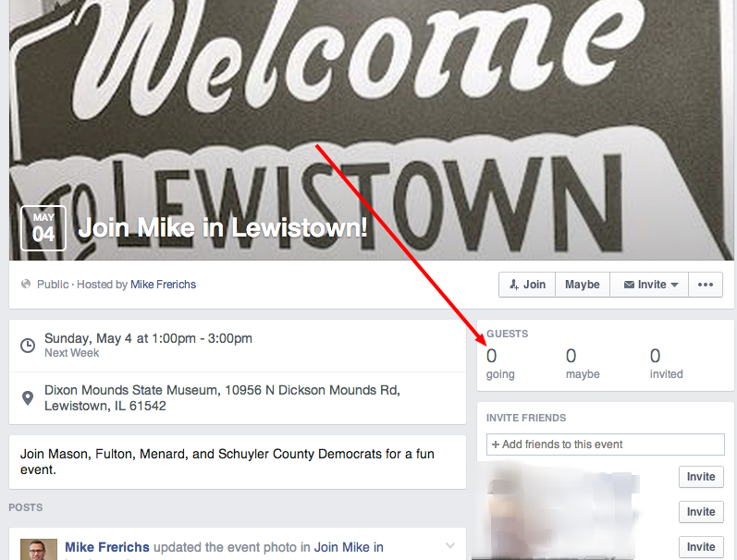Invite the third suggested friend
Screen dimensions: 737x560
(701, 547)
